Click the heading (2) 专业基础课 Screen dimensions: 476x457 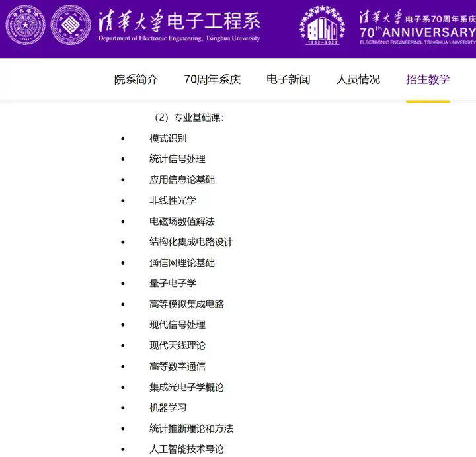[x=190, y=118]
